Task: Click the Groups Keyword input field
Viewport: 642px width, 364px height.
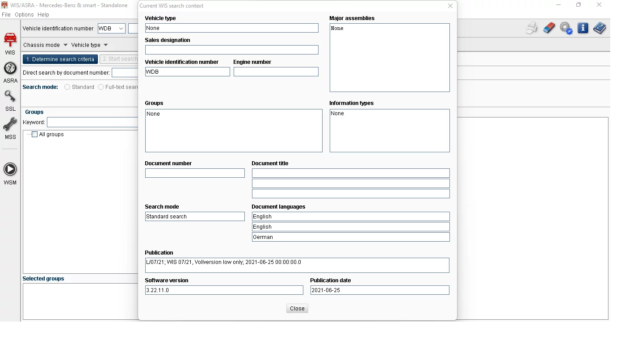Action: pyautogui.click(x=92, y=122)
